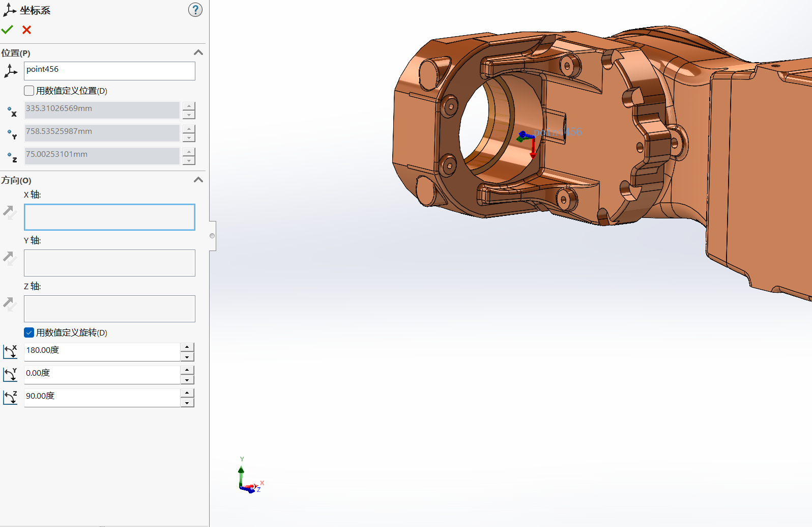Click the panel collapse handle on divider
The image size is (812, 527).
(212, 236)
